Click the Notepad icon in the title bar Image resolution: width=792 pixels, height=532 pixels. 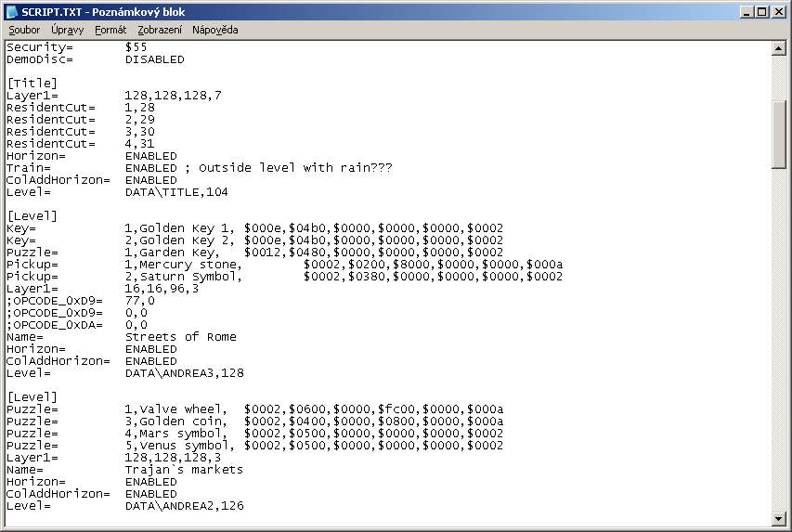tap(11, 12)
